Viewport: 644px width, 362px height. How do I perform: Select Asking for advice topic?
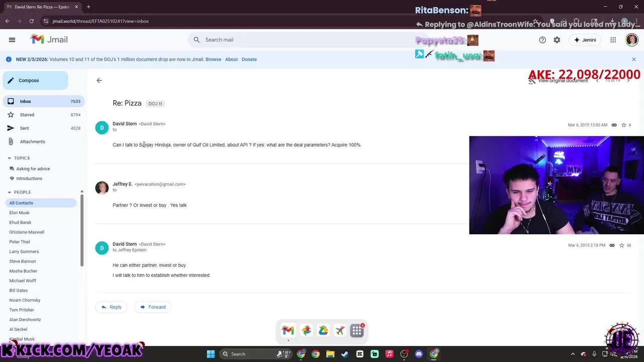tap(33, 169)
